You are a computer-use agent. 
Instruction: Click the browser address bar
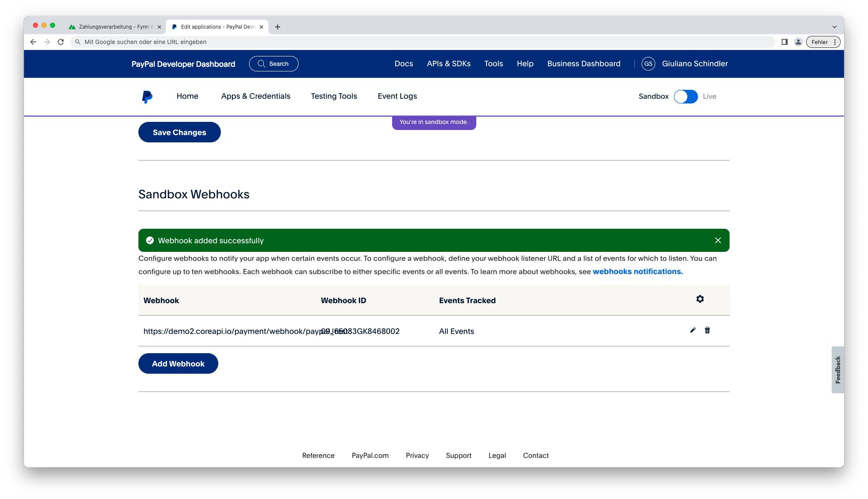[422, 42]
